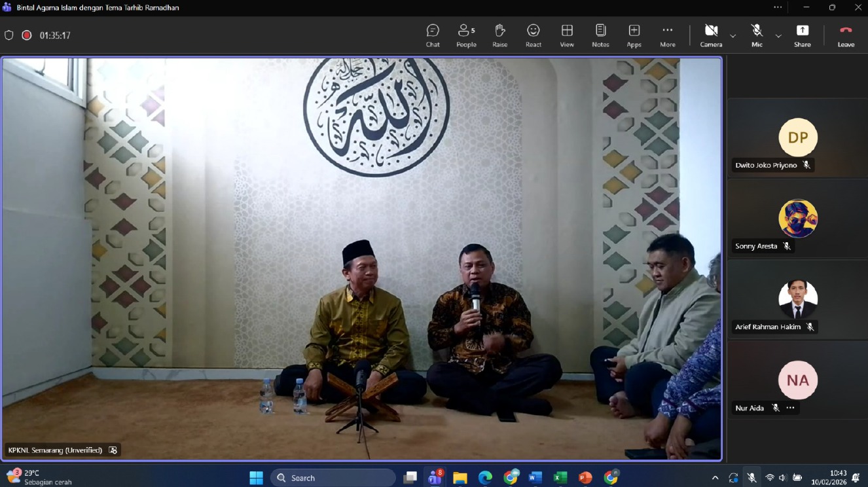Image resolution: width=868 pixels, height=487 pixels.
Task: Leave the meeting
Action: click(846, 35)
